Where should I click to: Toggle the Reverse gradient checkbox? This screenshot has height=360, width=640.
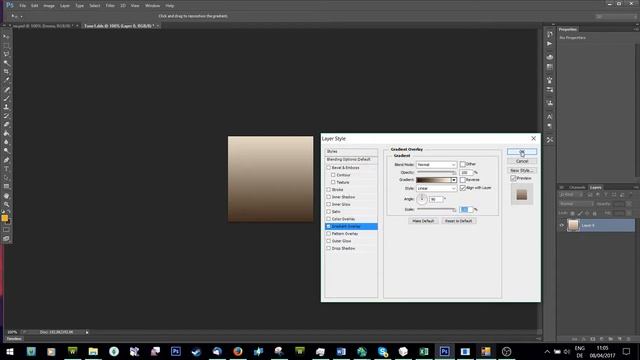click(x=463, y=180)
